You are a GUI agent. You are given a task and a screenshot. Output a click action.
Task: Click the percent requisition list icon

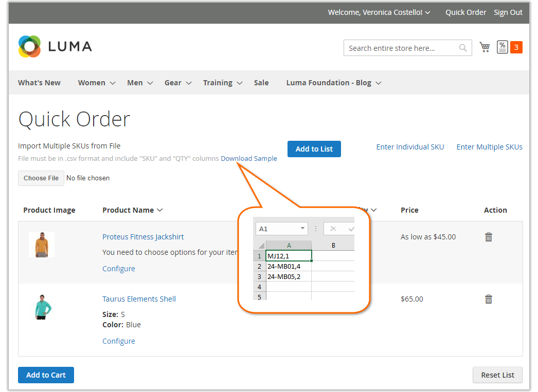[503, 47]
